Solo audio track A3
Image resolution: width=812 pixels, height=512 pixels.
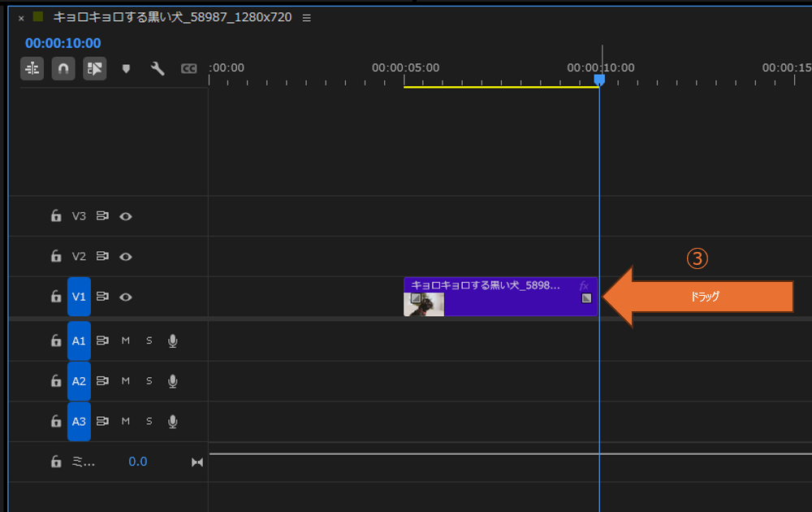(149, 421)
